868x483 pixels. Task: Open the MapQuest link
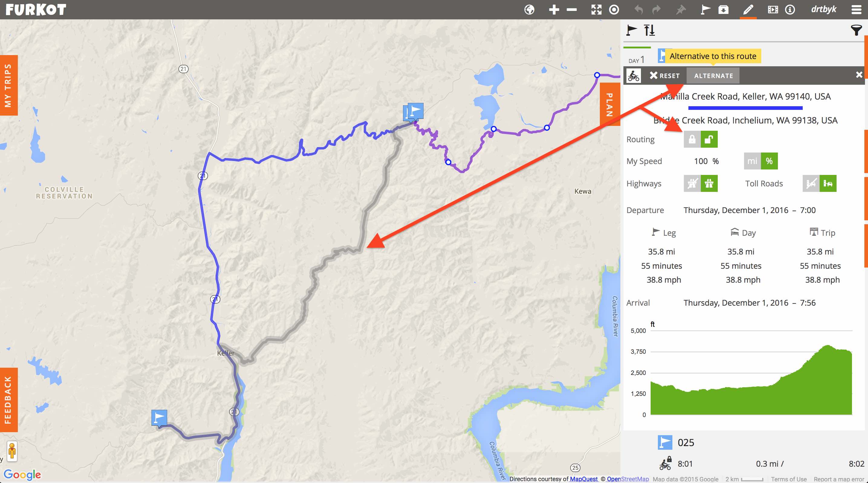584,479
